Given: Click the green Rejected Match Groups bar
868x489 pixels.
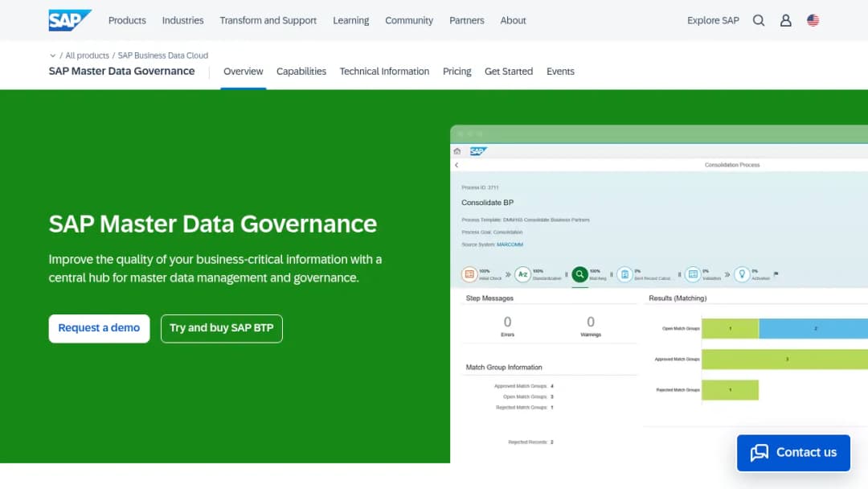Looking at the screenshot, I should point(730,390).
